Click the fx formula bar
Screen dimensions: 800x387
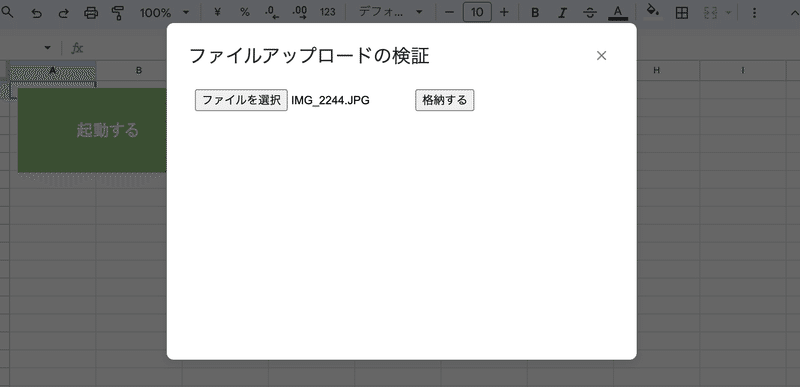(77, 48)
